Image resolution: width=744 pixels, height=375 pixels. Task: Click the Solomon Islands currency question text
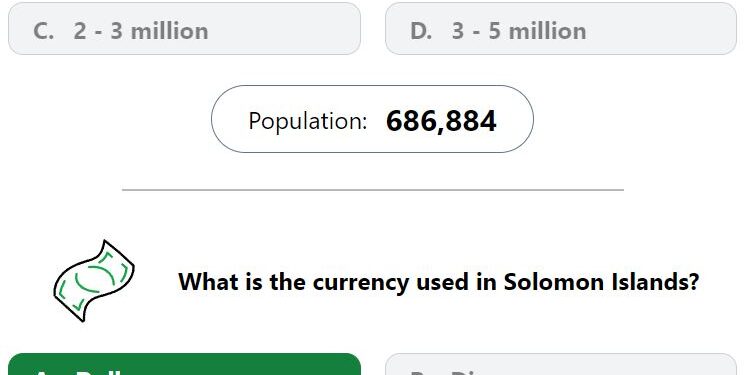[438, 282]
